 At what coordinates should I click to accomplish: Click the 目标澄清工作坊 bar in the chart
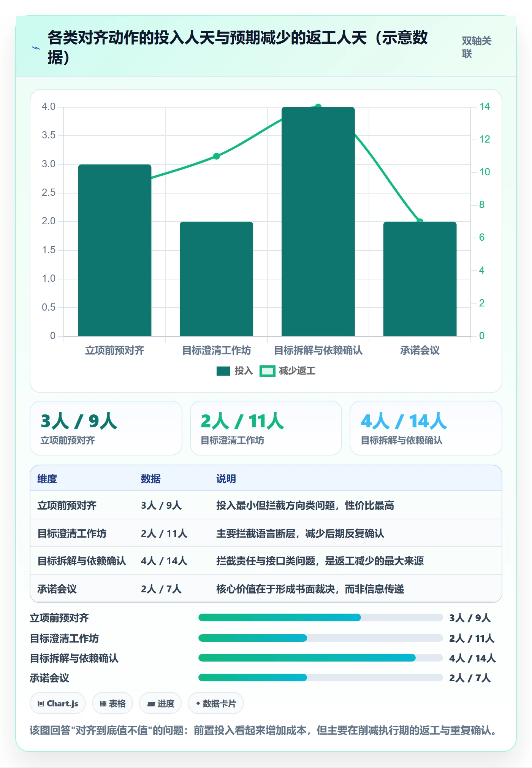(x=217, y=279)
